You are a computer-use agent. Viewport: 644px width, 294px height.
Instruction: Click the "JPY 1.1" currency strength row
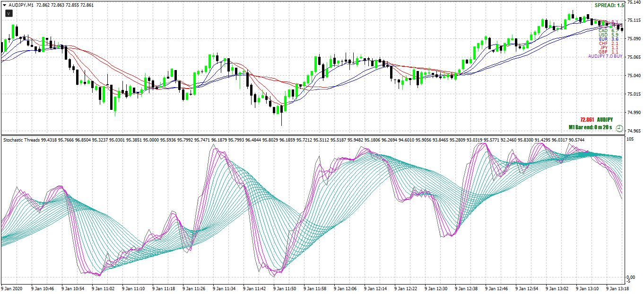(609, 48)
